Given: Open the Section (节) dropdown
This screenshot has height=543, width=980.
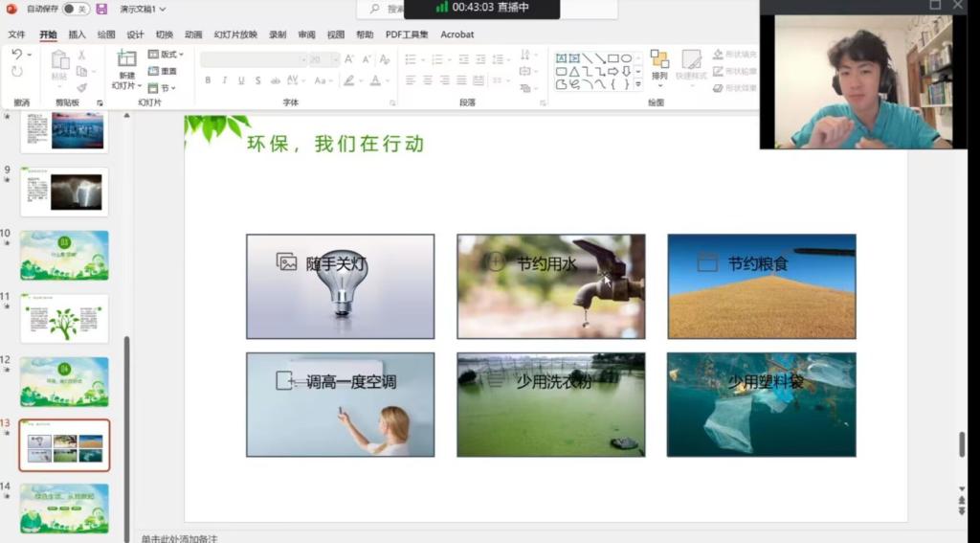Looking at the screenshot, I should pyautogui.click(x=162, y=88).
